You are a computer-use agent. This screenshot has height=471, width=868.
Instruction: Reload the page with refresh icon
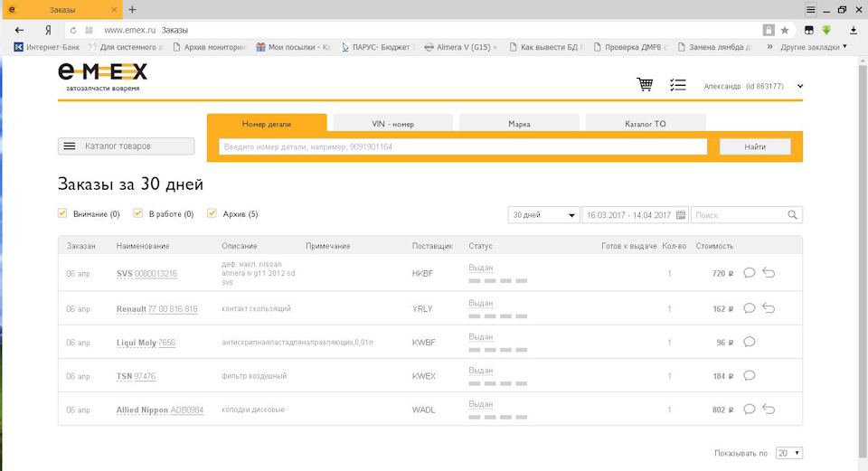tap(73, 31)
